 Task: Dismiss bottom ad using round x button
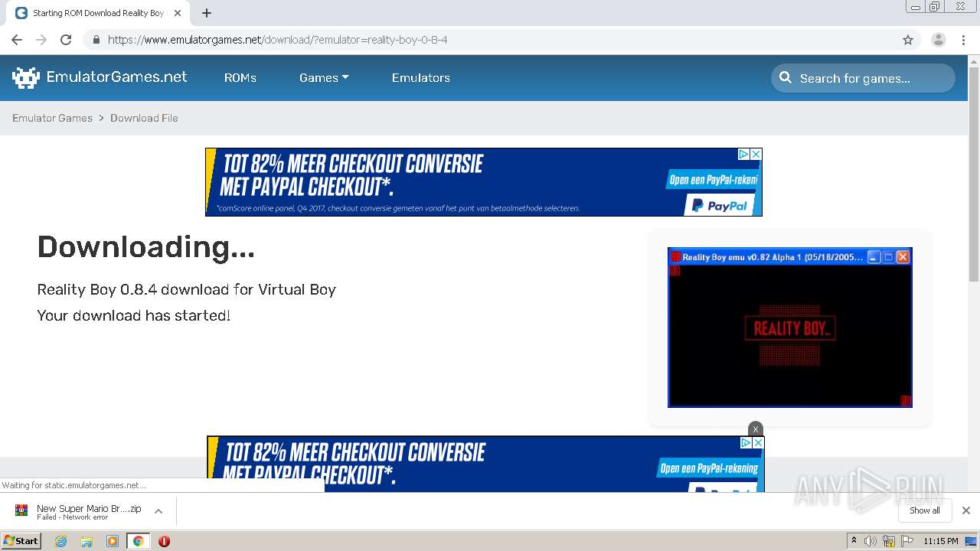tap(756, 429)
